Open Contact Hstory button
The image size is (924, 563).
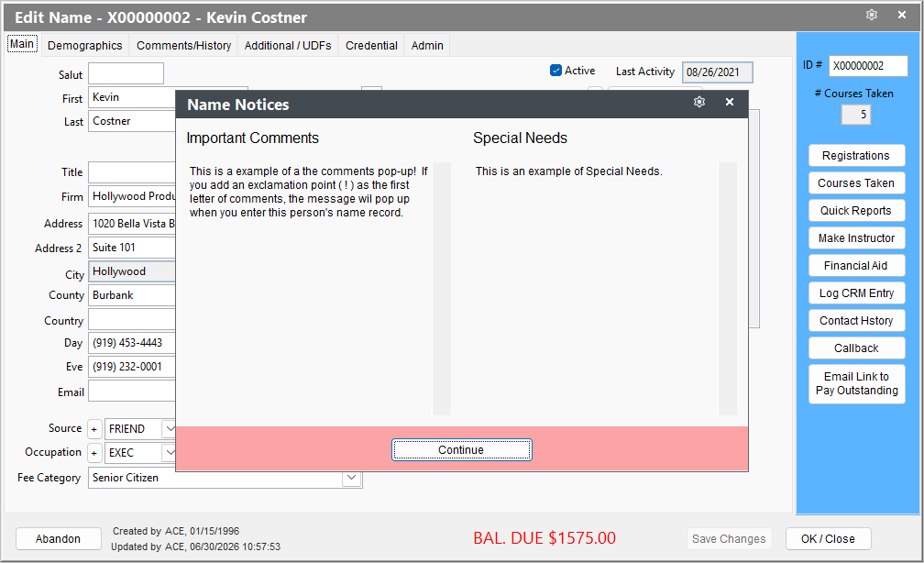pyautogui.click(x=856, y=321)
